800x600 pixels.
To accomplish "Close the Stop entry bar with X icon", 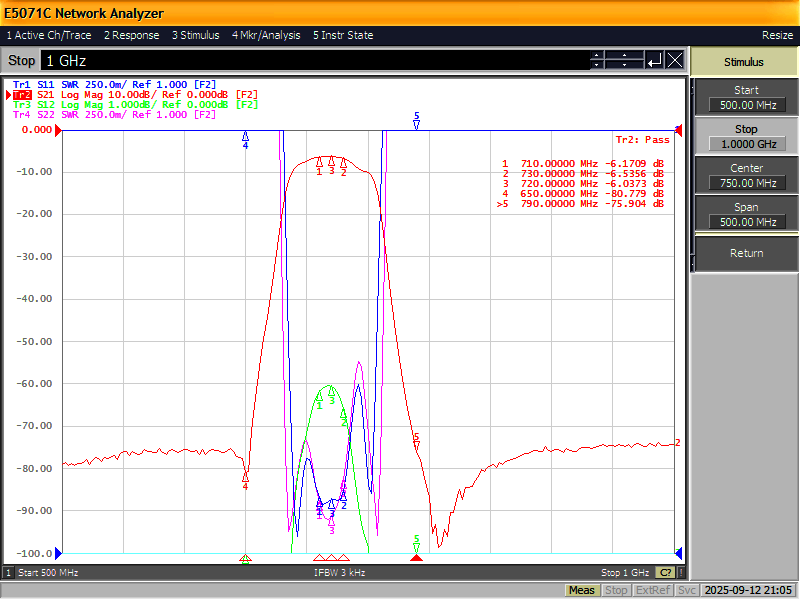I will click(675, 61).
